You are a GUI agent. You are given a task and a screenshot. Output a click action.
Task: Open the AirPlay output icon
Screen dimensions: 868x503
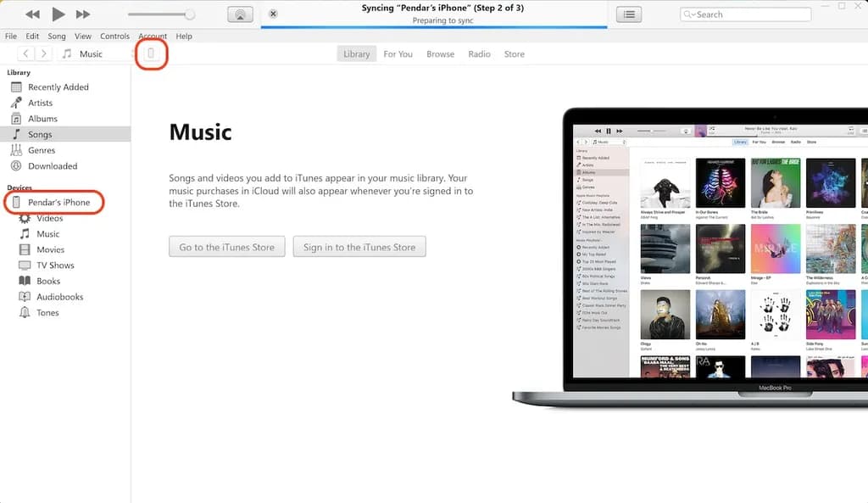click(x=240, y=14)
